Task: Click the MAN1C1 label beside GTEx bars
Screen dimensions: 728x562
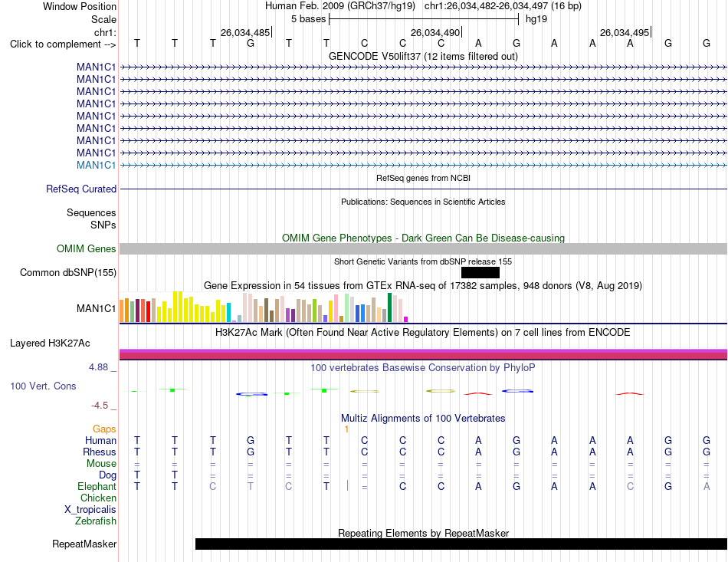Action: point(96,308)
